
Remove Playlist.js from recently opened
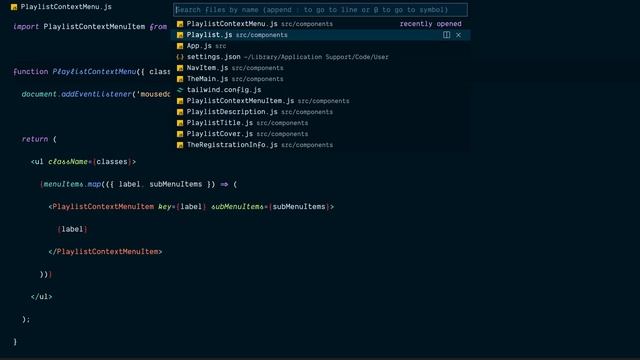coord(458,35)
